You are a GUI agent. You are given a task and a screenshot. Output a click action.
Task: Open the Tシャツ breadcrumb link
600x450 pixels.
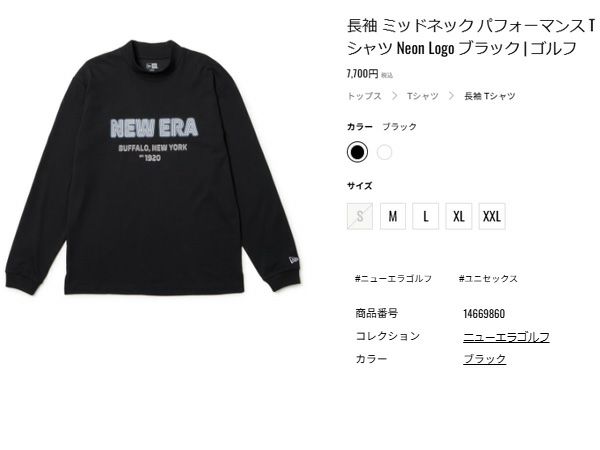pyautogui.click(x=422, y=96)
